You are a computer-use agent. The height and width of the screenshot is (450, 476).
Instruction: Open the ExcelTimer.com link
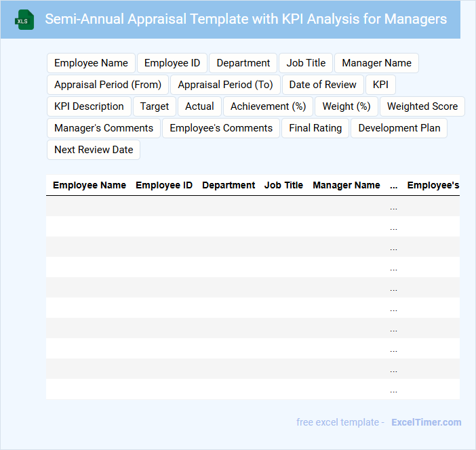tap(426, 422)
